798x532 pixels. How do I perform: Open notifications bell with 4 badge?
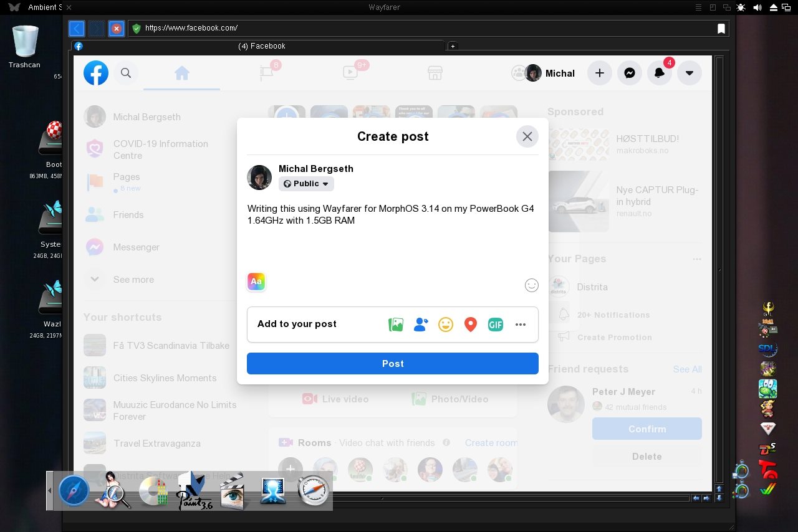tap(660, 73)
